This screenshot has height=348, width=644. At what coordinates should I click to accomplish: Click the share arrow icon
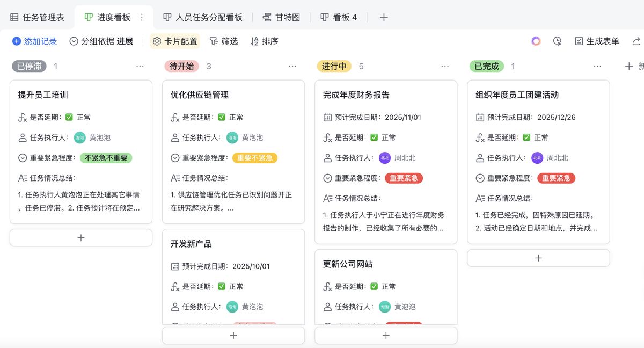pos(636,41)
